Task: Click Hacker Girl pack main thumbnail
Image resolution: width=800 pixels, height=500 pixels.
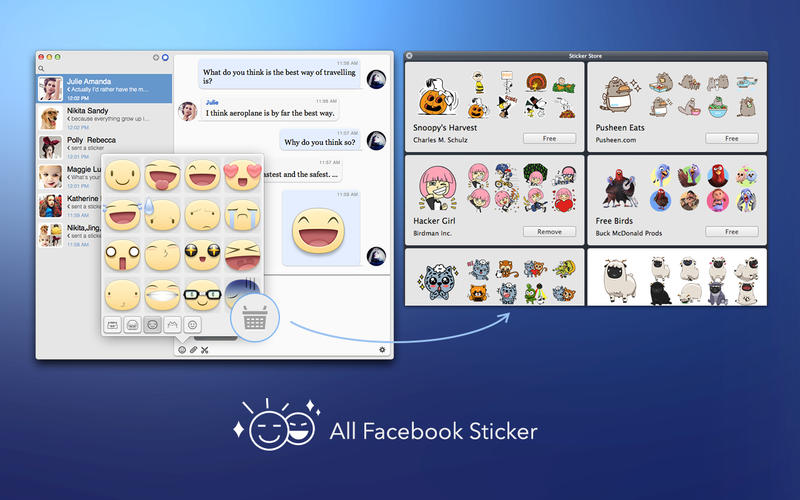Action: click(x=437, y=188)
